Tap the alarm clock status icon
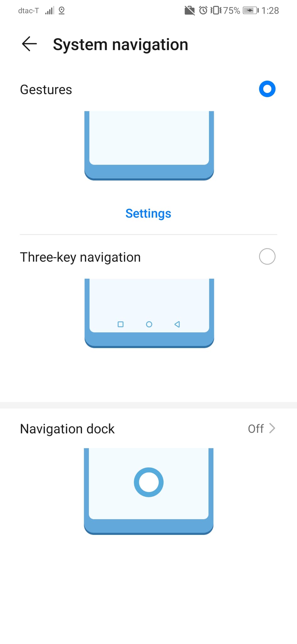The image size is (297, 644). click(203, 11)
